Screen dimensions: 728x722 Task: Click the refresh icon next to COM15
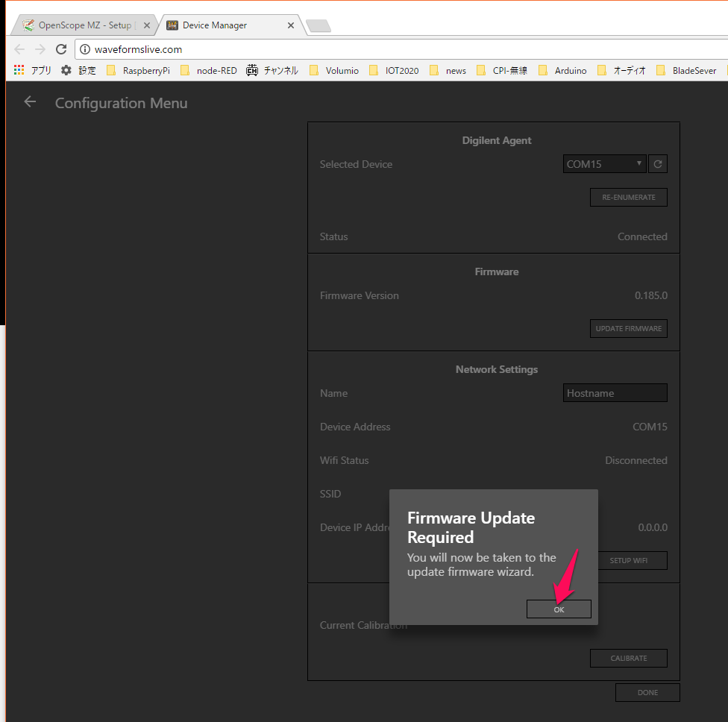pos(657,164)
